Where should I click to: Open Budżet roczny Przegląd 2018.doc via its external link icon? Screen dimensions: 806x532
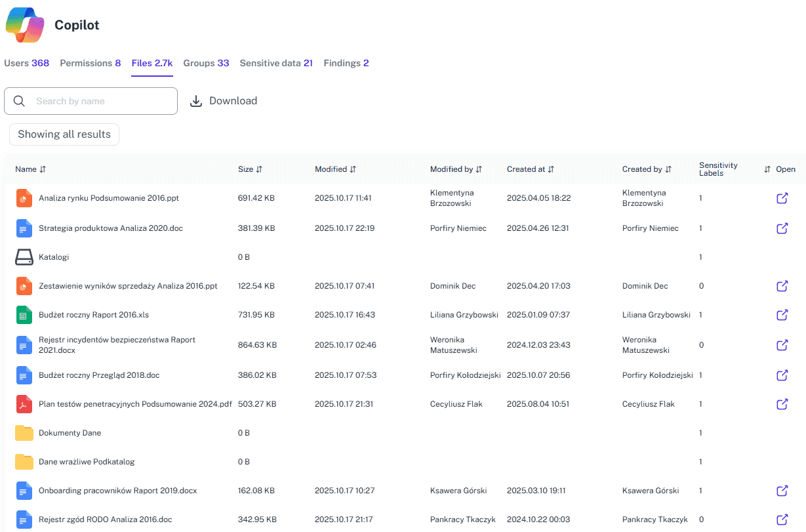point(782,375)
